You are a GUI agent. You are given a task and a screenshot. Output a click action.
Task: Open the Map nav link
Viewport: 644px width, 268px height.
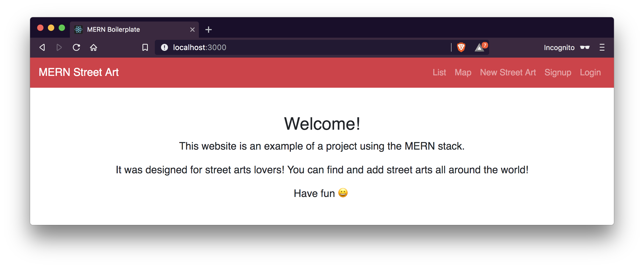point(463,73)
